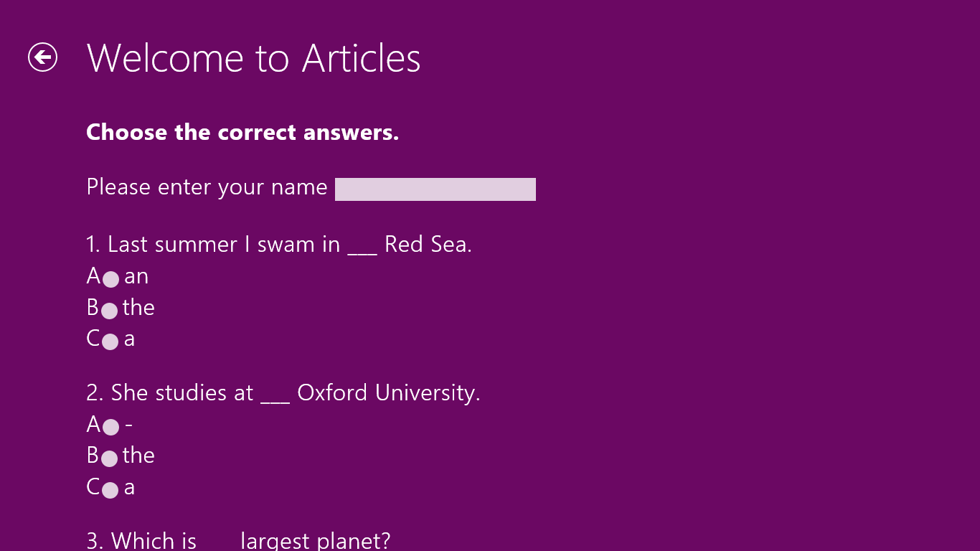
Task: Click the option letter 'C' of question 2
Action: [x=93, y=487]
